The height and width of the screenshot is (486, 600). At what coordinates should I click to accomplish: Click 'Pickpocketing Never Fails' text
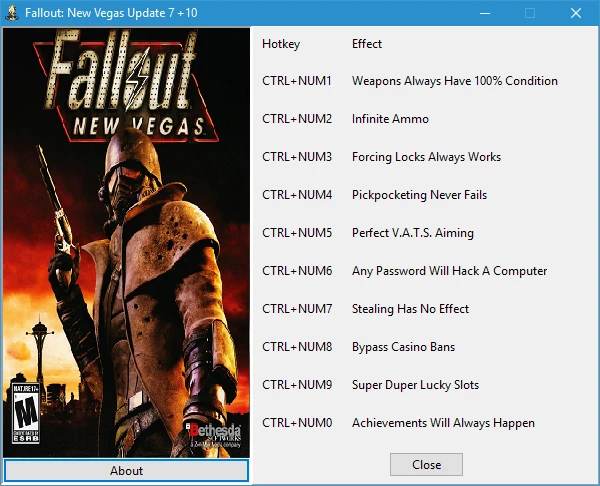click(x=419, y=195)
